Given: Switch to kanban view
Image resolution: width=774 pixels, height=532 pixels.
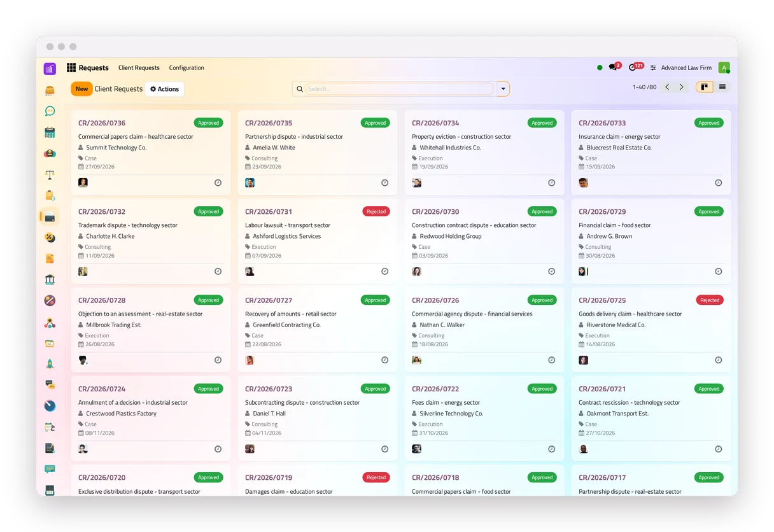Looking at the screenshot, I should [704, 87].
